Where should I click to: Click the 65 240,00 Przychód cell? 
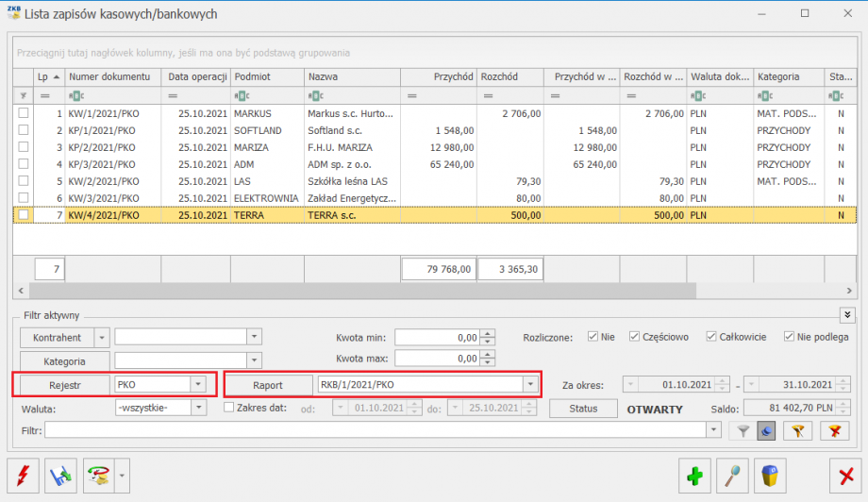pos(439,164)
